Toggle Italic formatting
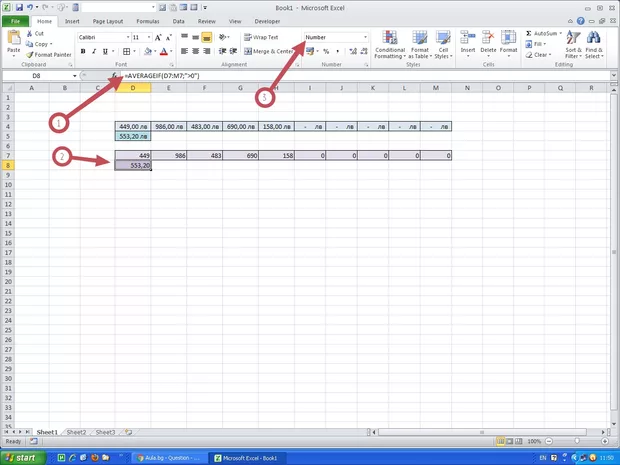This screenshot has width=620, height=465. coord(94,51)
